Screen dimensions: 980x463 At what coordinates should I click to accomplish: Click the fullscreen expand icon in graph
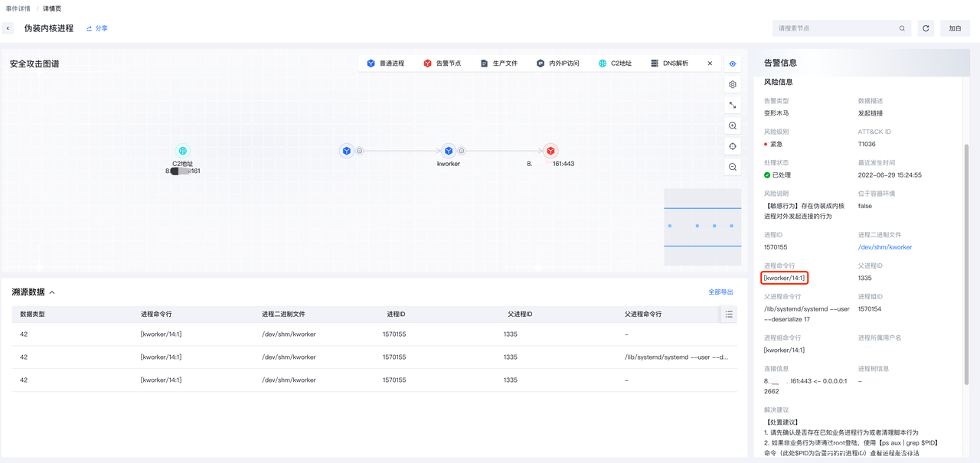click(x=733, y=106)
